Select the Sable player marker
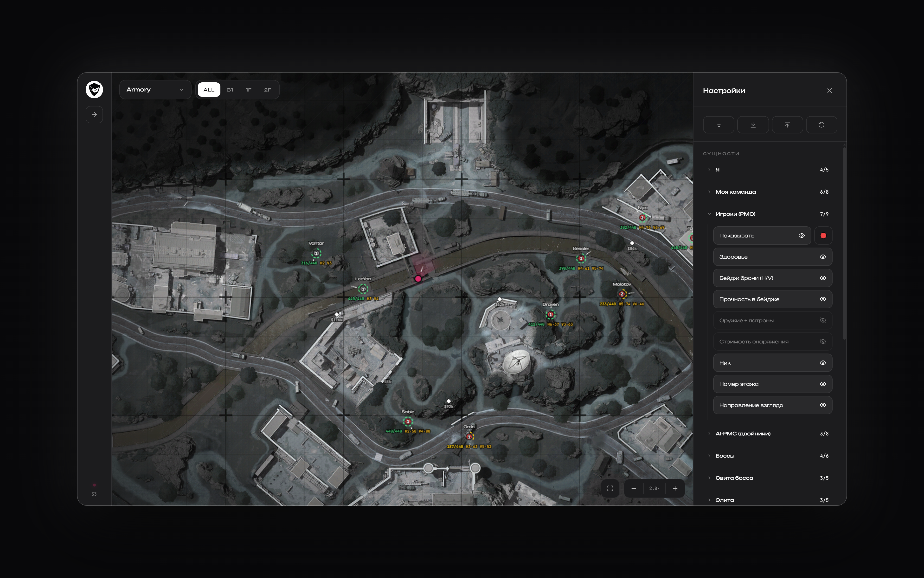924x578 pixels. point(408,422)
